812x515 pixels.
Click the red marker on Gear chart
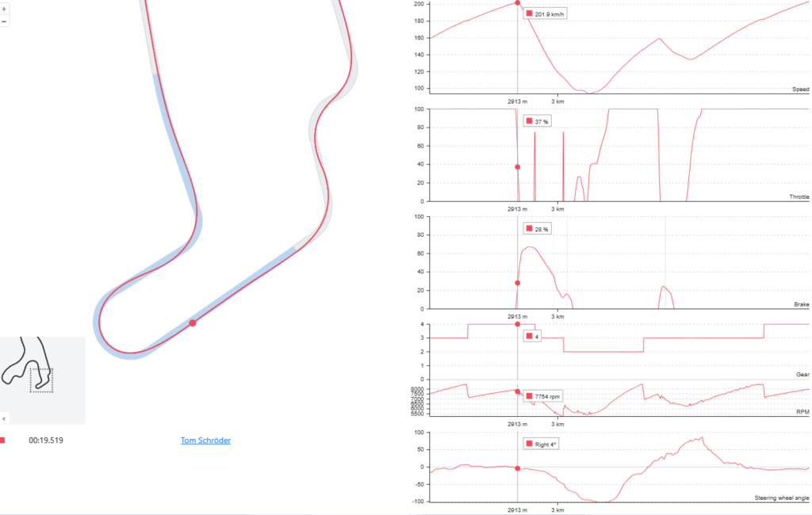518,324
